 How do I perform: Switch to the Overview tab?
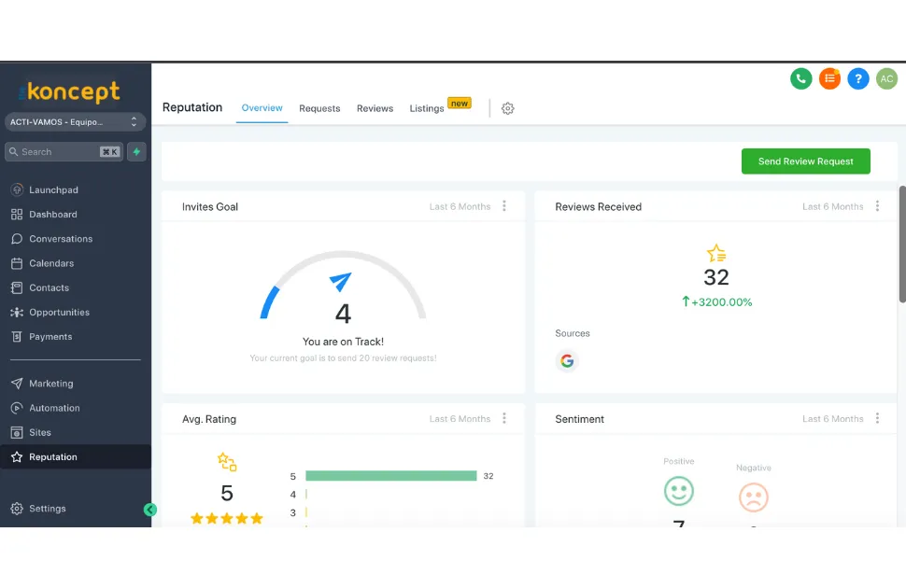[x=262, y=108]
